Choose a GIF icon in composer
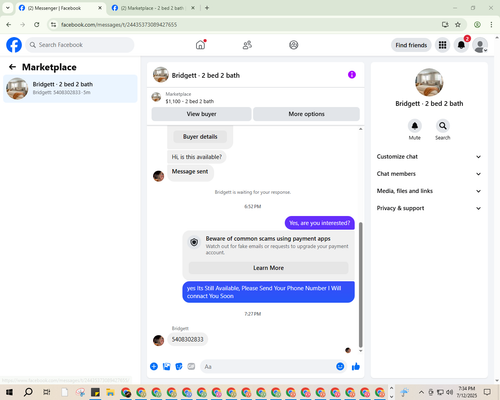The image size is (500, 400). click(x=191, y=367)
